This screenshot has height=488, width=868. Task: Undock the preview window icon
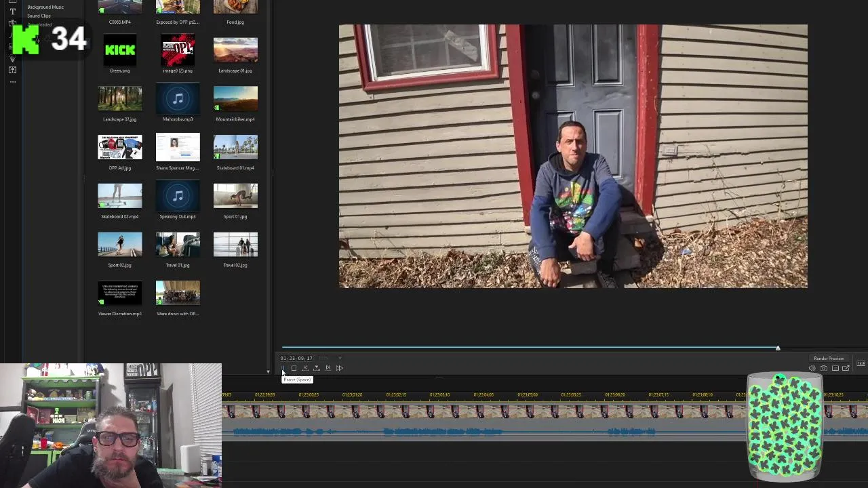tap(846, 368)
